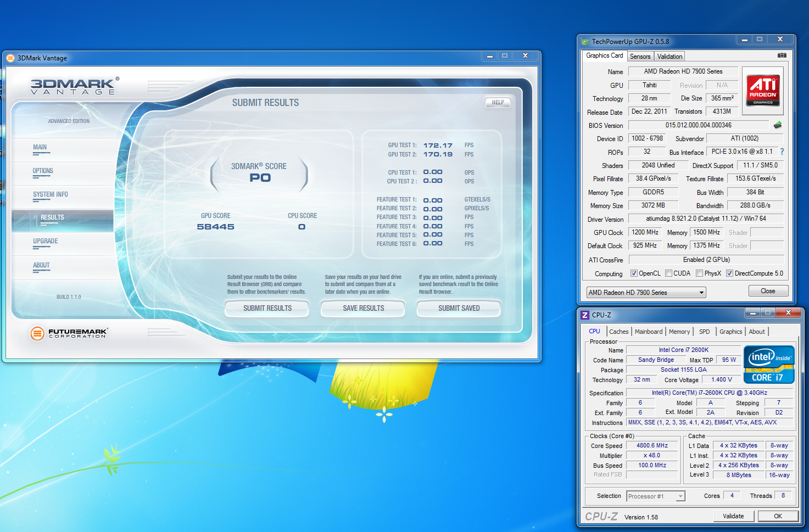809x532 pixels.
Task: Click the BIOS save chip icon in GPU-Z
Action: [778, 125]
